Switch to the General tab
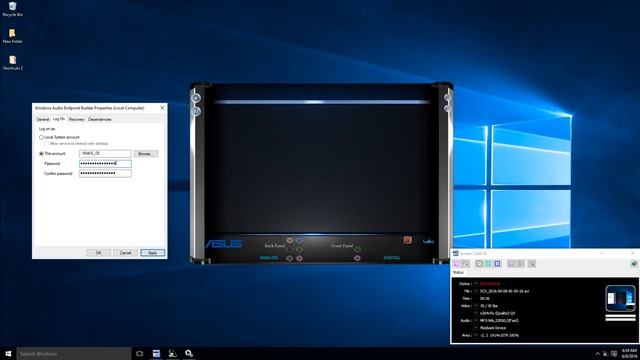The height and width of the screenshot is (360, 640). pos(43,120)
